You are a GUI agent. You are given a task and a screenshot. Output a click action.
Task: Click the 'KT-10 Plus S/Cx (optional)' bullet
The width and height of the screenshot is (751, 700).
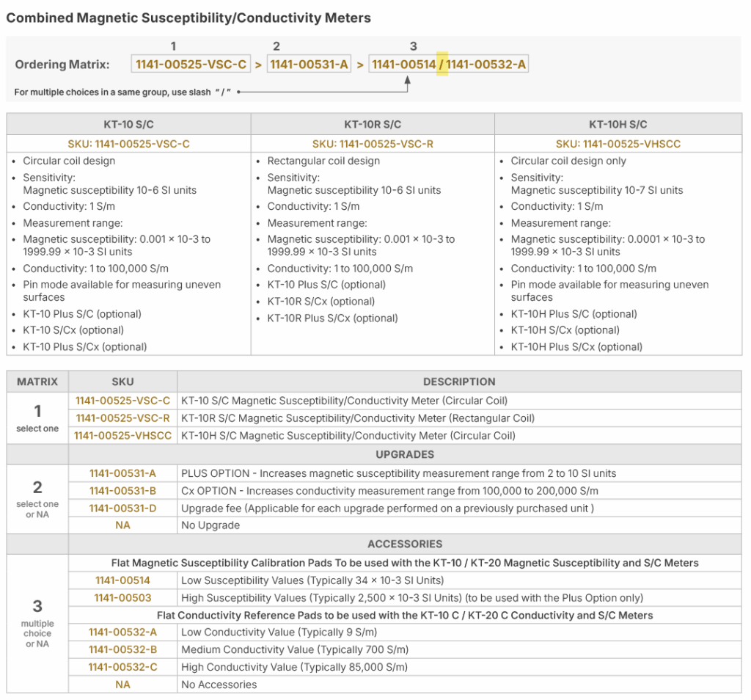[x=85, y=347]
